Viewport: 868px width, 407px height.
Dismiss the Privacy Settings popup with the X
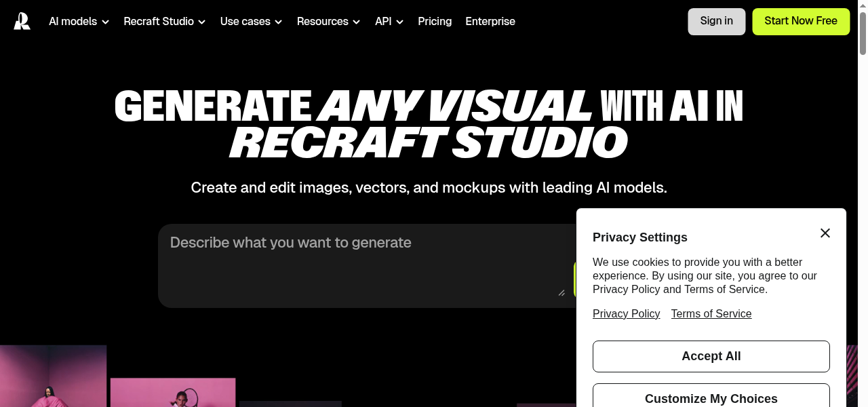pos(825,233)
